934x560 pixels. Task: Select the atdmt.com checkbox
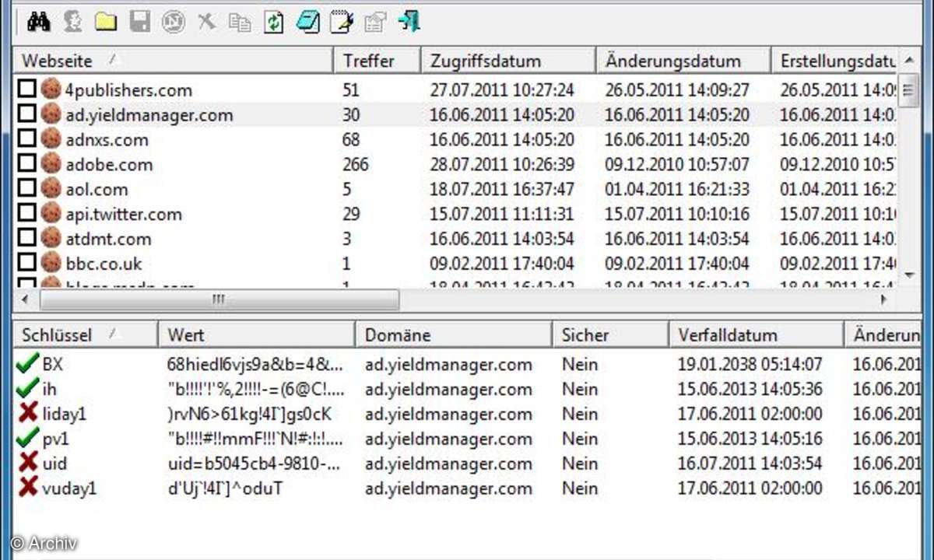(x=27, y=238)
